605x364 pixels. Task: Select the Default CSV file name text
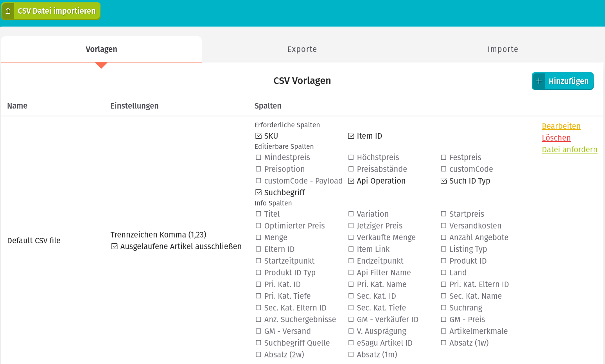pos(34,241)
